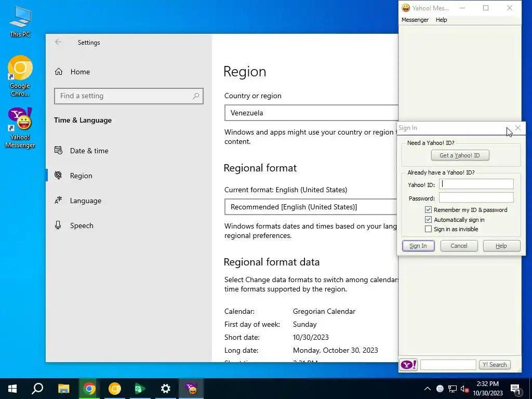Open File Explorer from taskbar
This screenshot has height=399, width=532.
point(63,389)
